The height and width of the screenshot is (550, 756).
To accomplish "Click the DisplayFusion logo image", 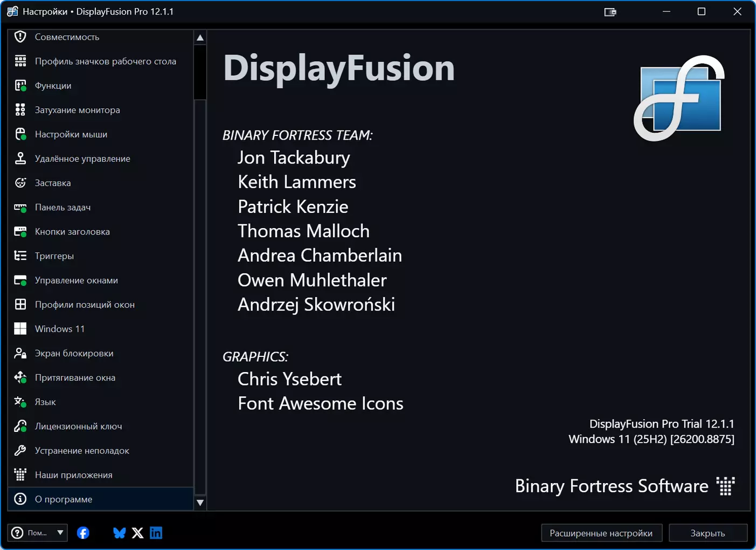I will pos(679,98).
